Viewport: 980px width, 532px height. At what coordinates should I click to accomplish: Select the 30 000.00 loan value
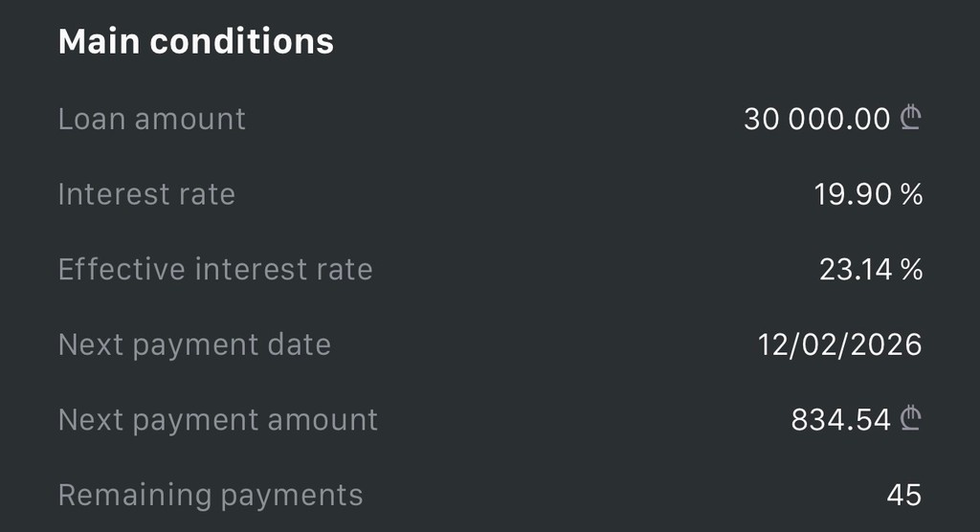[x=816, y=119]
